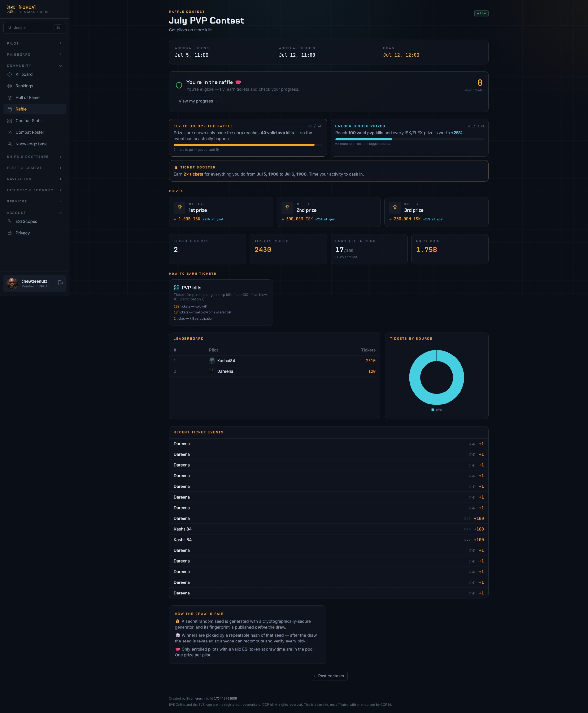Click the 2310 tickets value

(370, 361)
